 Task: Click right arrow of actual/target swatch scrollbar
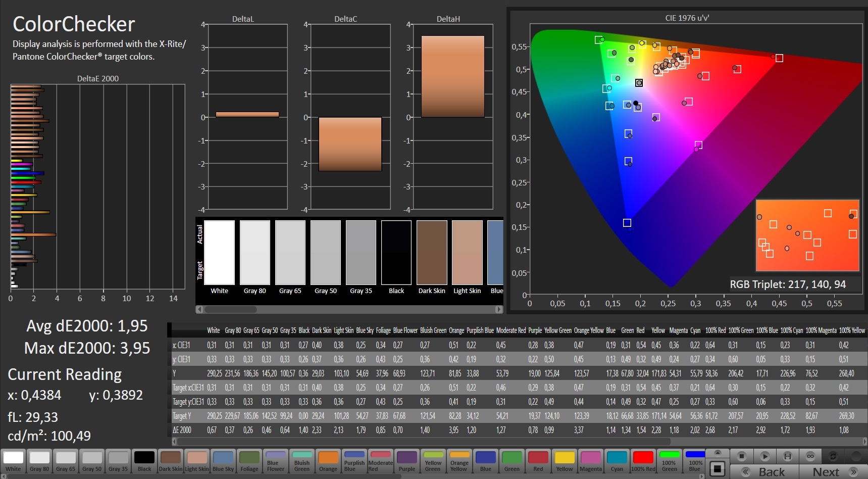coord(499,309)
